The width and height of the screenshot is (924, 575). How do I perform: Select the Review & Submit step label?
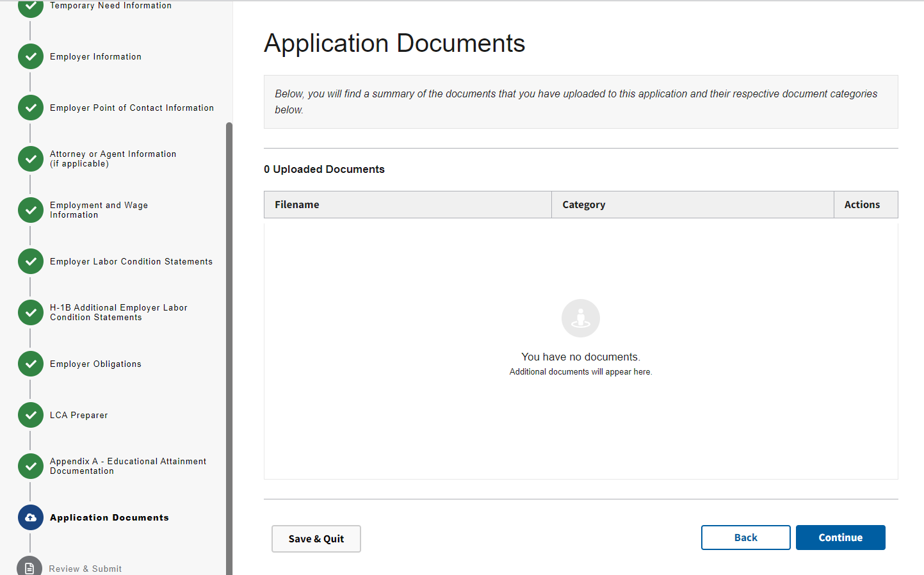[x=85, y=569]
